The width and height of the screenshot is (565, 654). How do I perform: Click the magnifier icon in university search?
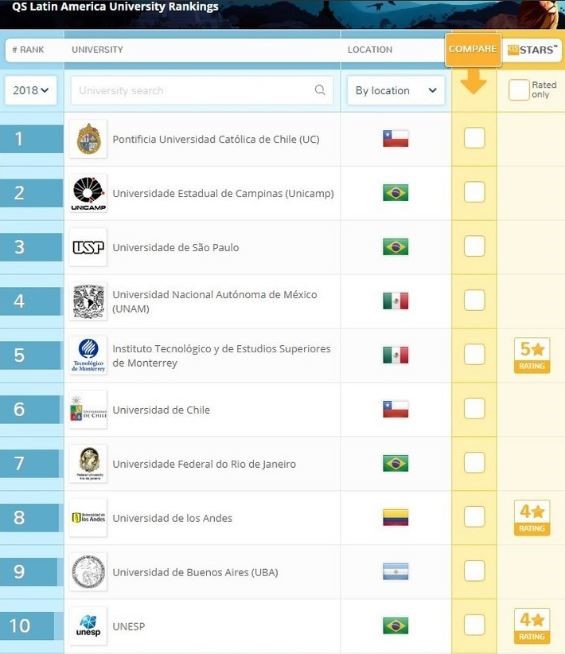[320, 90]
